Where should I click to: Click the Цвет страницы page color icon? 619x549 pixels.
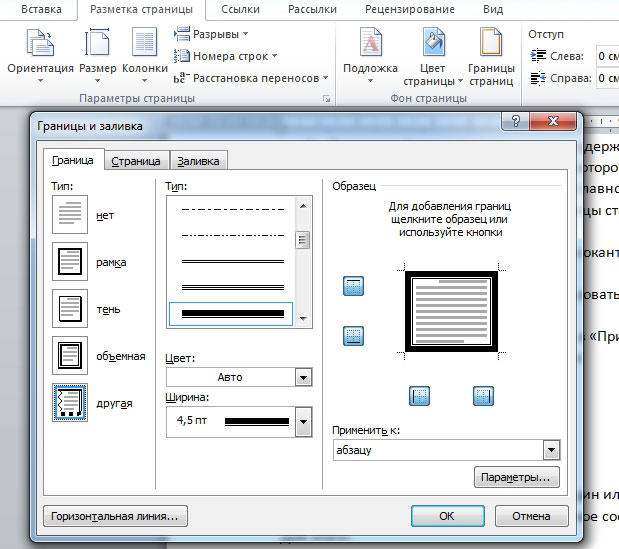(433, 42)
